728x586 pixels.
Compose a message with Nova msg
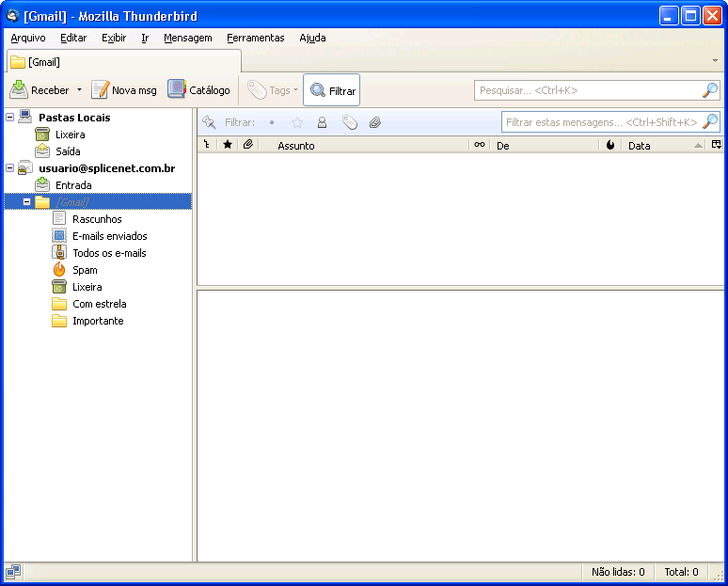[123, 90]
